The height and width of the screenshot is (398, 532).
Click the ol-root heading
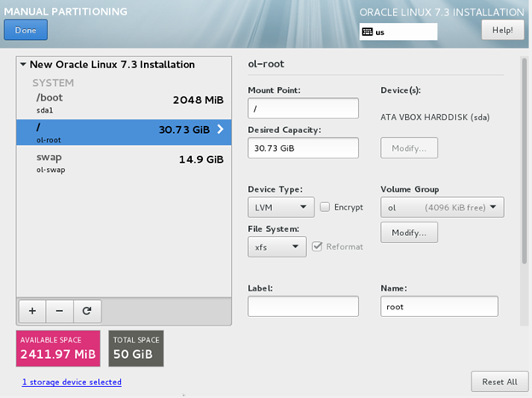[266, 64]
